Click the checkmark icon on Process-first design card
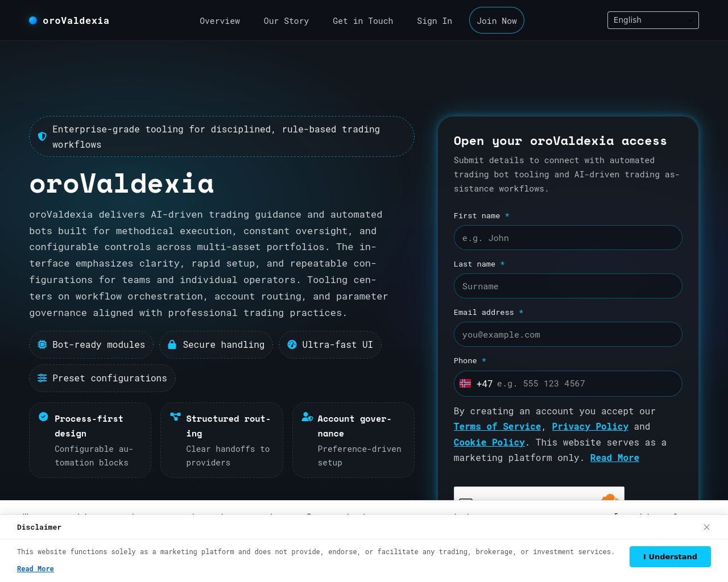728x582 pixels. (x=43, y=417)
